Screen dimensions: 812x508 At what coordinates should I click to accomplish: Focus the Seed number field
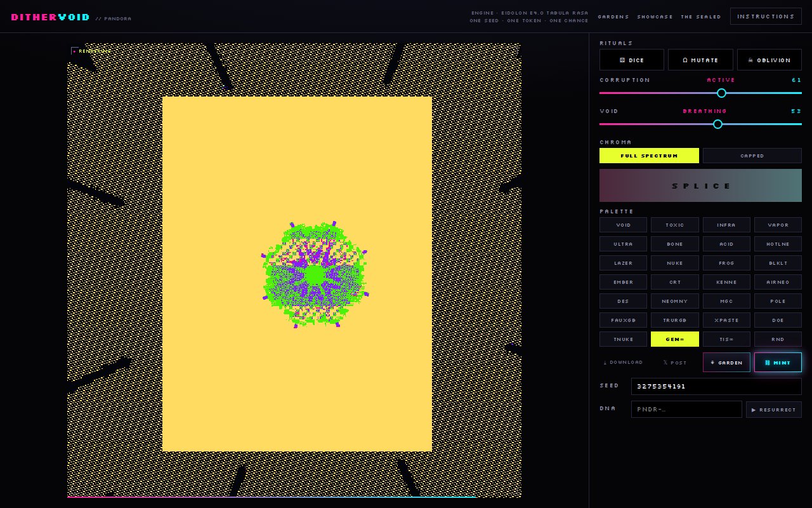(x=716, y=386)
